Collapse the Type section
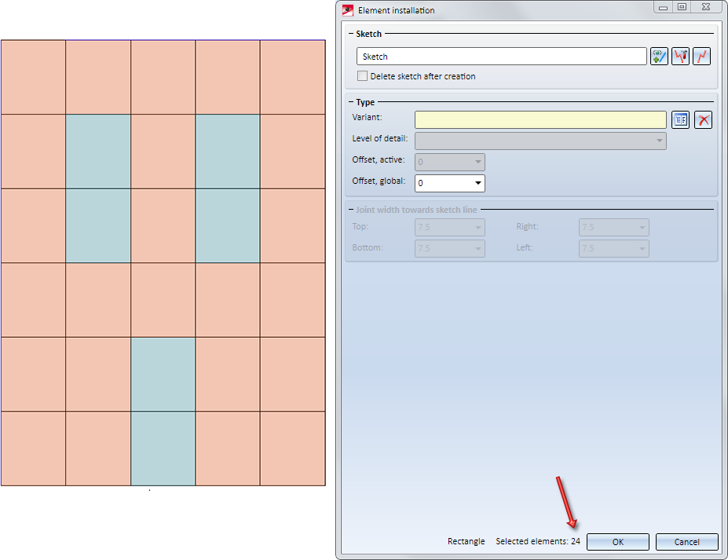Screen dimensions: 728x560 pos(351,102)
